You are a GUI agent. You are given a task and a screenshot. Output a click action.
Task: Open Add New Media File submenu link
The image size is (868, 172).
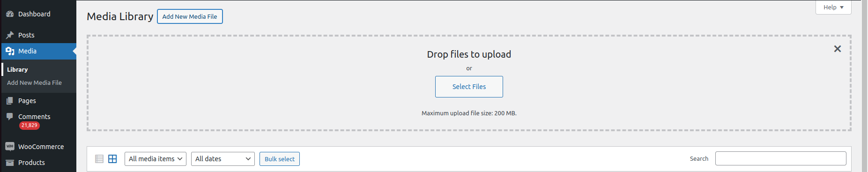coord(34,82)
